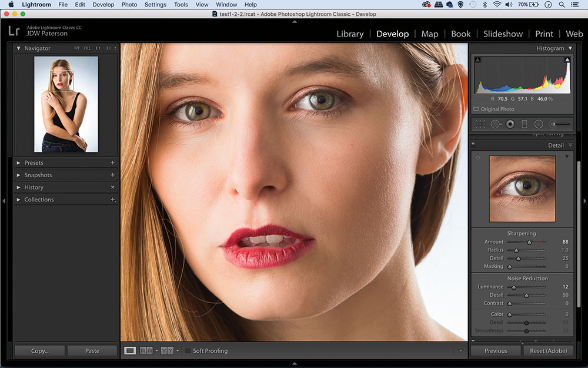The width and height of the screenshot is (588, 368).
Task: Clear history with the X icon
Action: (112, 187)
